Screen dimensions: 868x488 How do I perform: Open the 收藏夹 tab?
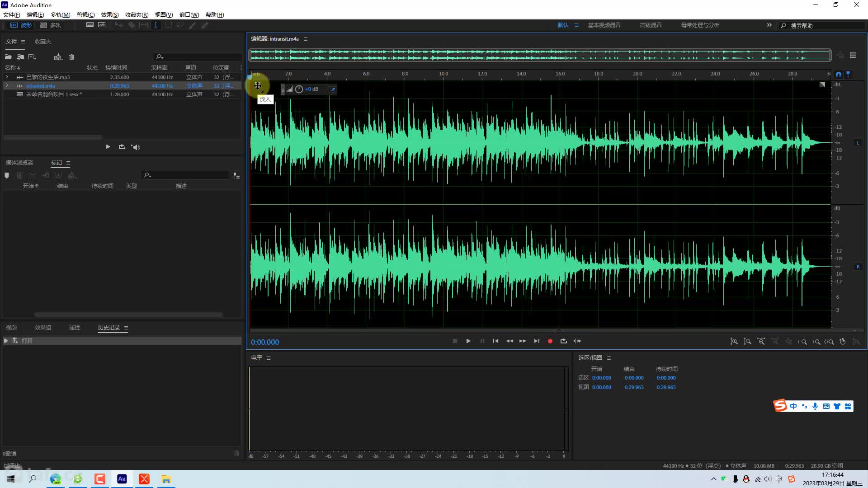click(43, 42)
